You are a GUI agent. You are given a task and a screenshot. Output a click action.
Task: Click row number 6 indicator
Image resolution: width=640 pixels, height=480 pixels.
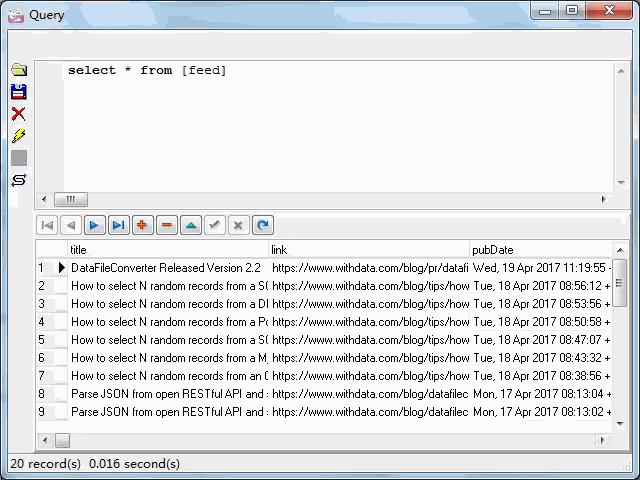(42, 358)
